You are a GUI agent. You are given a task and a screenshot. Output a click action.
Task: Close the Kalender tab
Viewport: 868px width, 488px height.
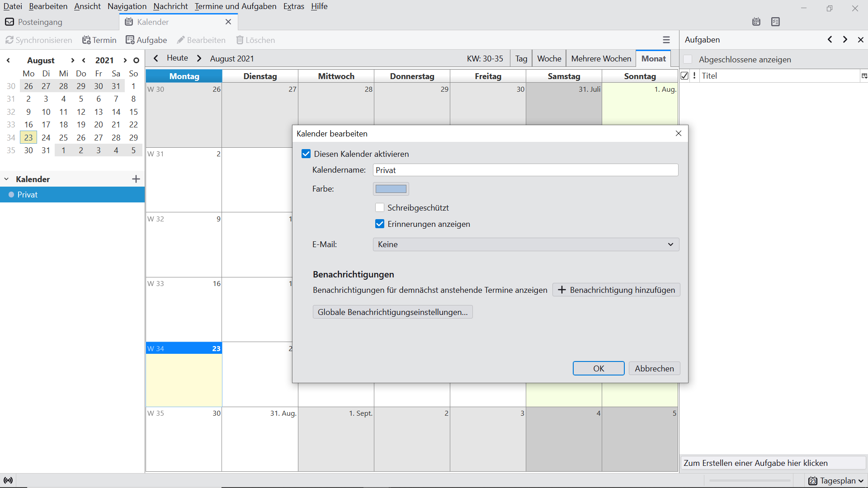point(228,22)
